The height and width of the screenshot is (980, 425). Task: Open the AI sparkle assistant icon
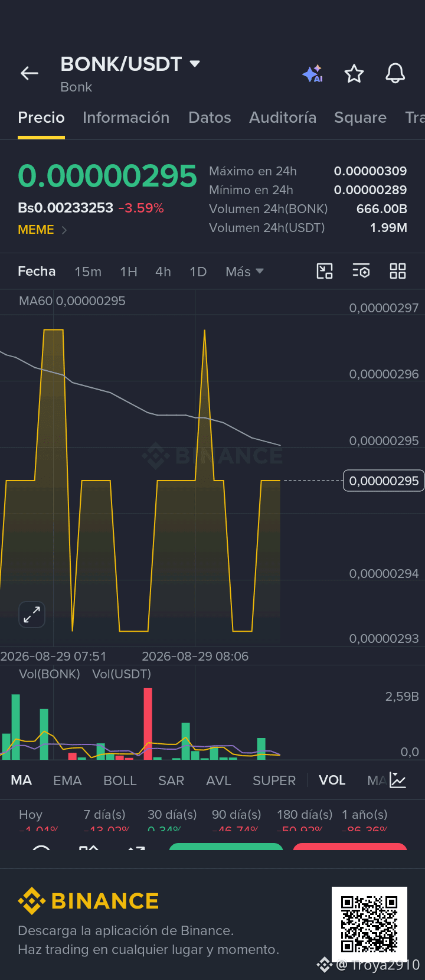[x=312, y=74]
